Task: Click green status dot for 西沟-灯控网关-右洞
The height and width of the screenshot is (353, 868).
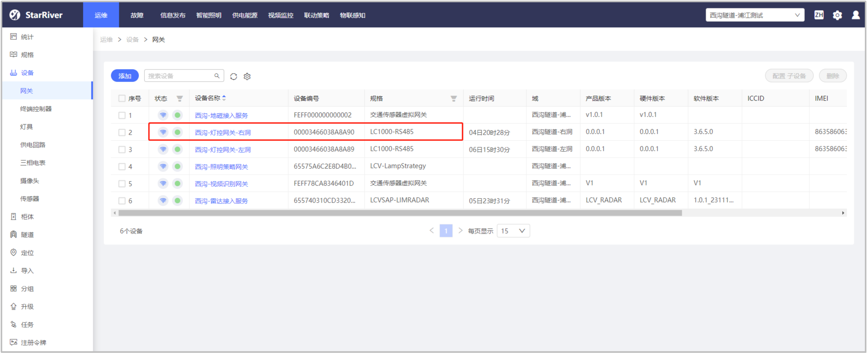Action: click(177, 132)
